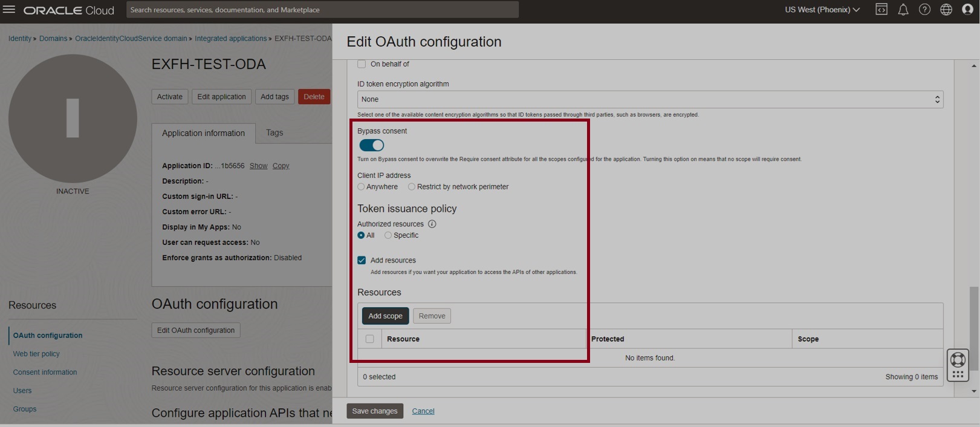Click the Add tags button
Screen dimensions: 980x427
[x=274, y=97]
